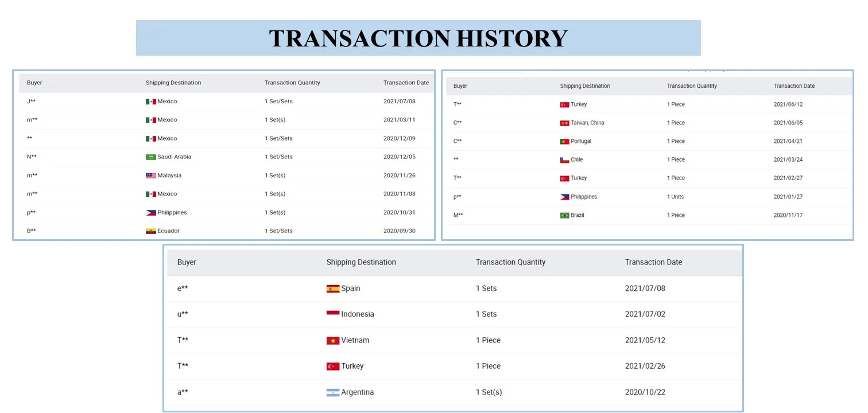Click the transaction date 2021/06/05
The height and width of the screenshot is (413, 868).
[x=788, y=123]
